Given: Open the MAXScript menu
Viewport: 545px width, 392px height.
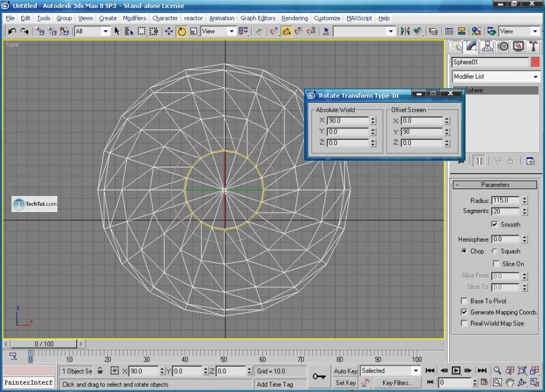Looking at the screenshot, I should click(x=359, y=18).
